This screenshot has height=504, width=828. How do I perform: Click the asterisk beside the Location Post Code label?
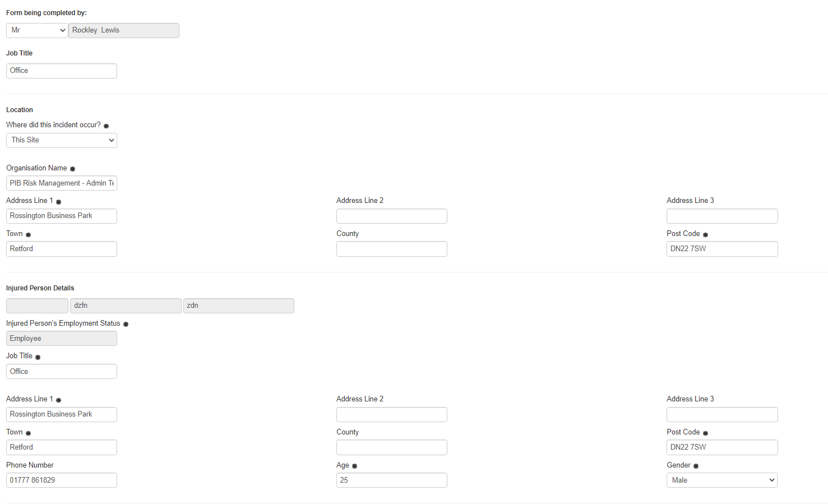tap(705, 234)
